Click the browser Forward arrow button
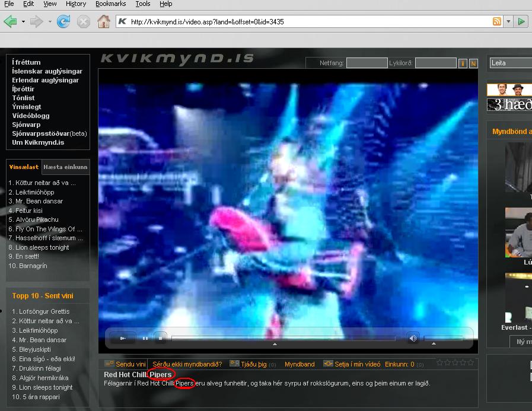 tap(36, 22)
